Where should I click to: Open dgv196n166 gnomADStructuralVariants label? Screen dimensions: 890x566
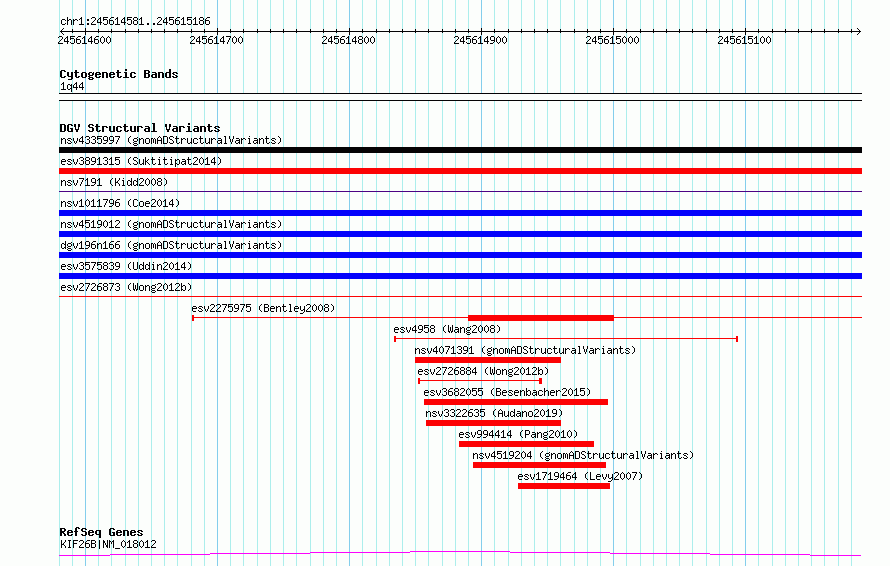pos(171,245)
